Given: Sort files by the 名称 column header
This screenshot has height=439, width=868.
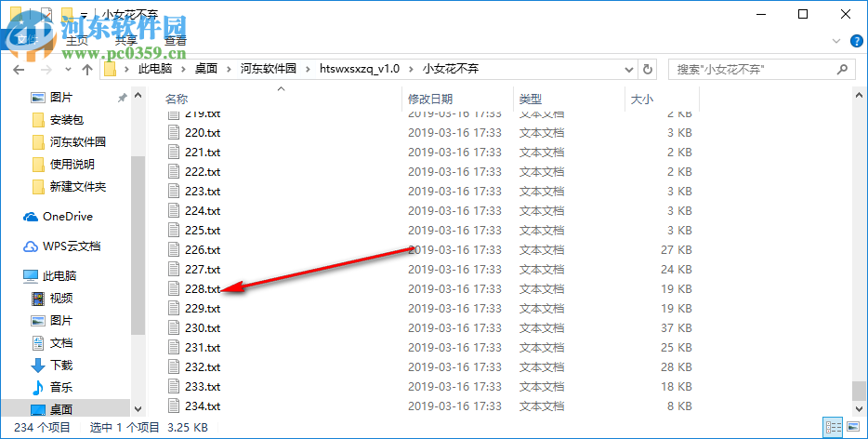Looking at the screenshot, I should 177,100.
